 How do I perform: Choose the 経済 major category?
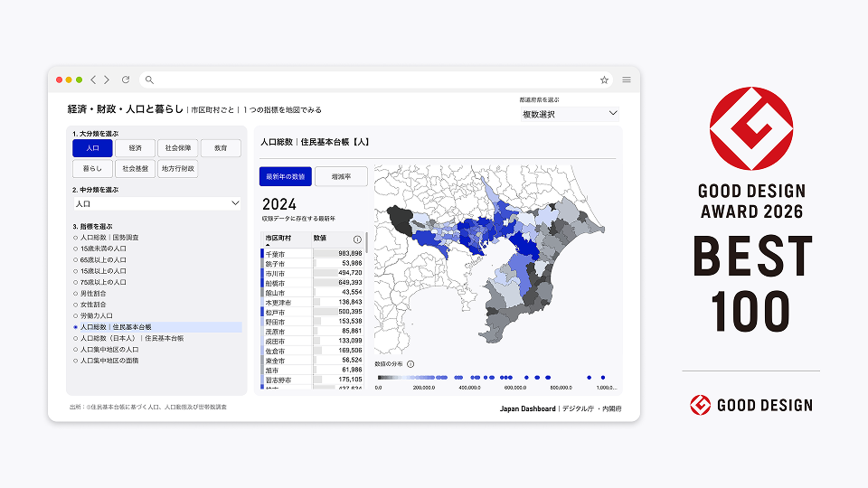pos(135,147)
